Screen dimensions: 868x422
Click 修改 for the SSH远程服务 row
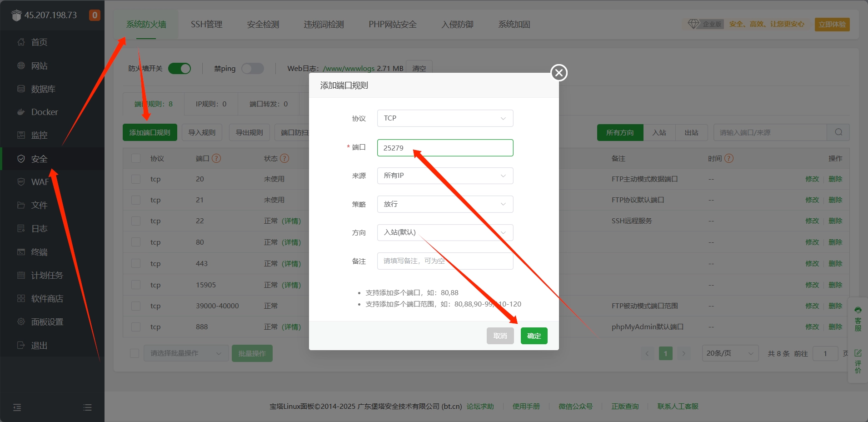[812, 221]
